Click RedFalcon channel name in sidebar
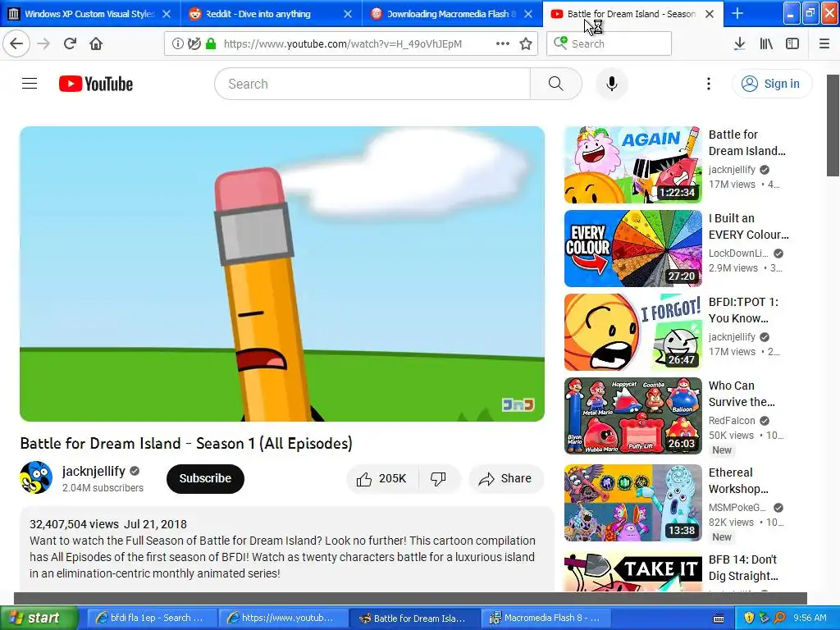This screenshot has height=630, width=840. click(x=732, y=421)
